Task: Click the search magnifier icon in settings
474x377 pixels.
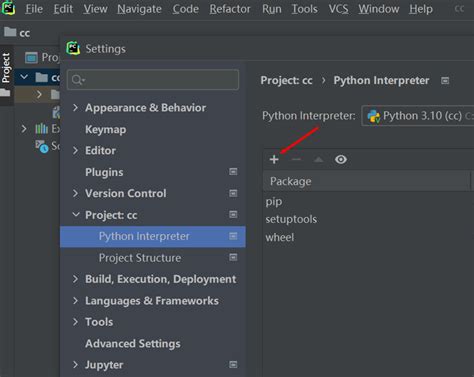Action: click(x=78, y=80)
